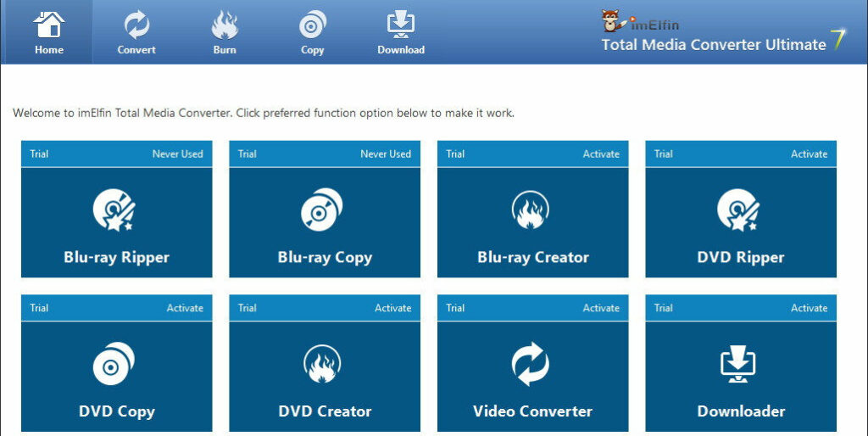
Task: Launch DVD Ripper via its title text
Action: [x=741, y=258]
